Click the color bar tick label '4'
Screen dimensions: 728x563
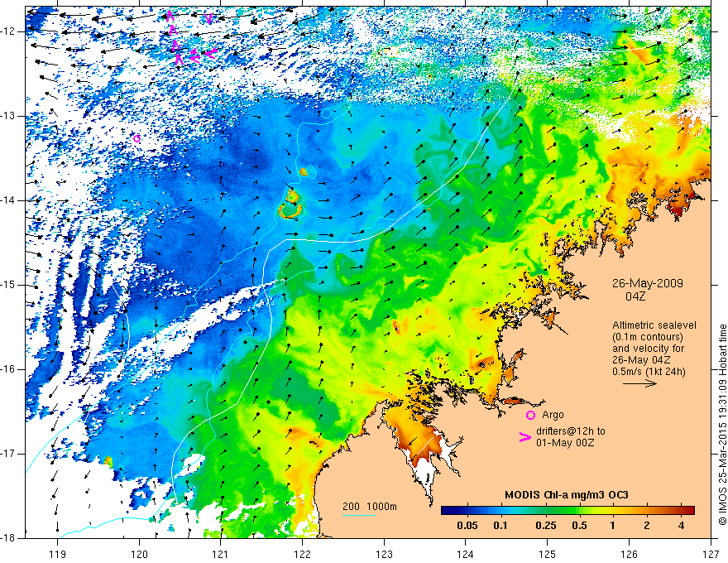[x=681, y=526]
